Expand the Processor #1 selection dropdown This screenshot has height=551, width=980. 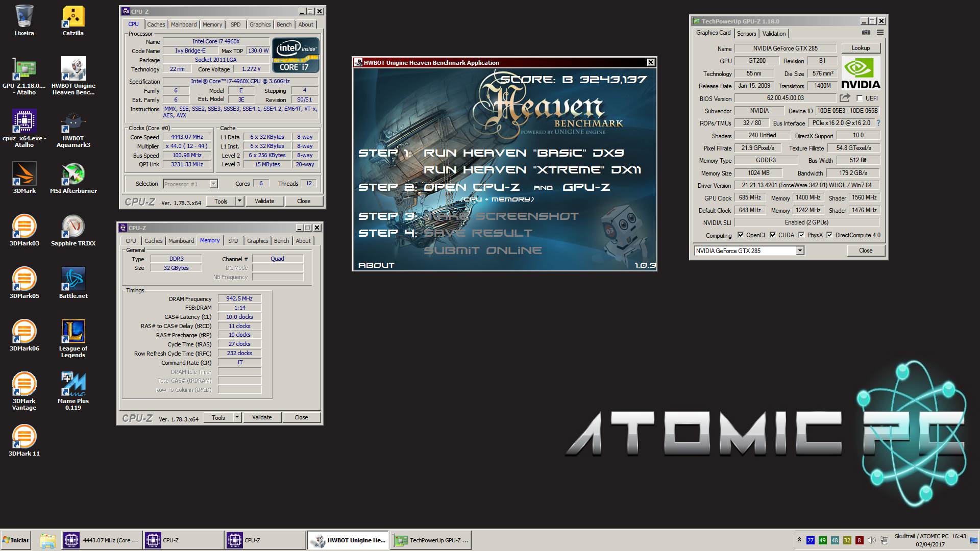tap(213, 184)
